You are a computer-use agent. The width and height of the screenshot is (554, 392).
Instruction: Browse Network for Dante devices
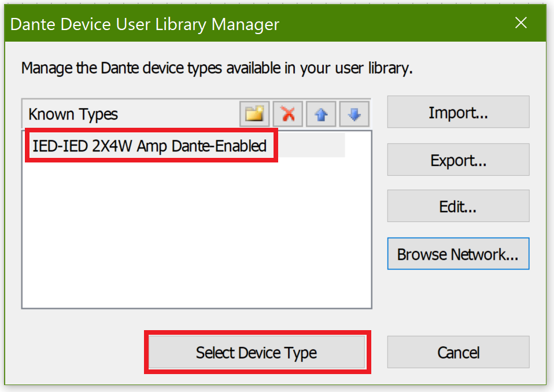coord(458,254)
